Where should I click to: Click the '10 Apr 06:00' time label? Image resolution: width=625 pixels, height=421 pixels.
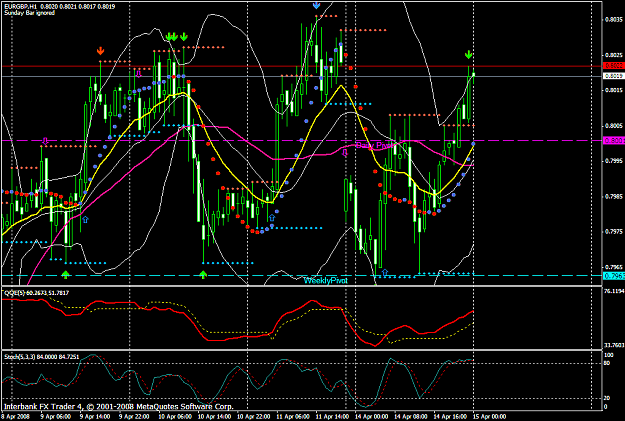tap(175, 417)
